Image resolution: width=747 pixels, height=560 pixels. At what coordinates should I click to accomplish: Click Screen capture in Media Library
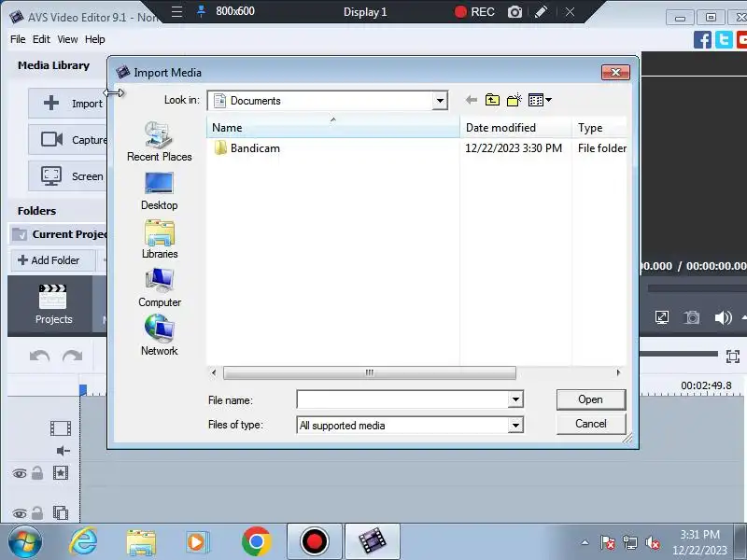click(67, 176)
